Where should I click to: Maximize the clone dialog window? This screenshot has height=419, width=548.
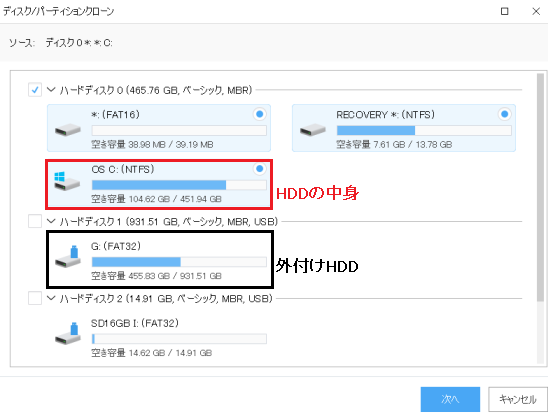point(504,12)
